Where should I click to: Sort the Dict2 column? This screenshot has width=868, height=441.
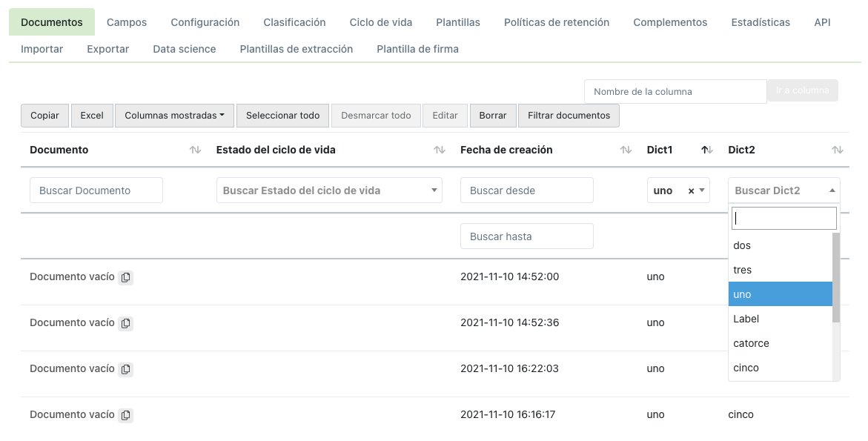(837, 149)
